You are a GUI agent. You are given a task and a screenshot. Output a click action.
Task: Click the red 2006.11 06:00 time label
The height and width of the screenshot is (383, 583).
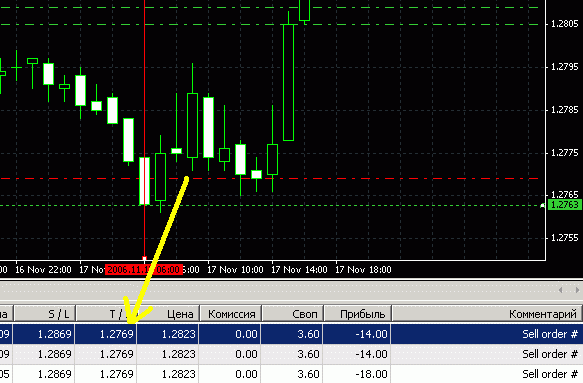[144, 270]
